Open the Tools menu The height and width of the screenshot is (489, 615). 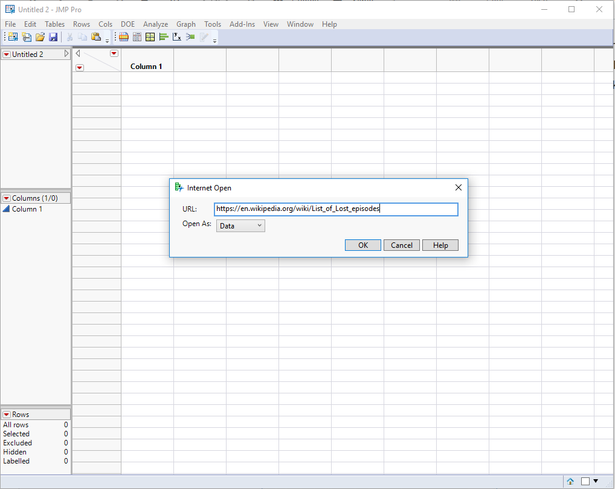pos(213,24)
